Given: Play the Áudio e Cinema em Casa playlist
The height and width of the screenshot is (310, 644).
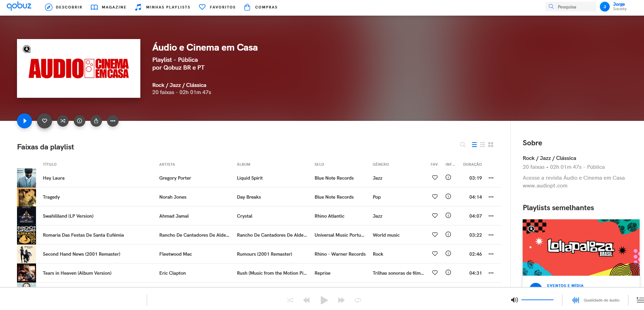Looking at the screenshot, I should 24,121.
